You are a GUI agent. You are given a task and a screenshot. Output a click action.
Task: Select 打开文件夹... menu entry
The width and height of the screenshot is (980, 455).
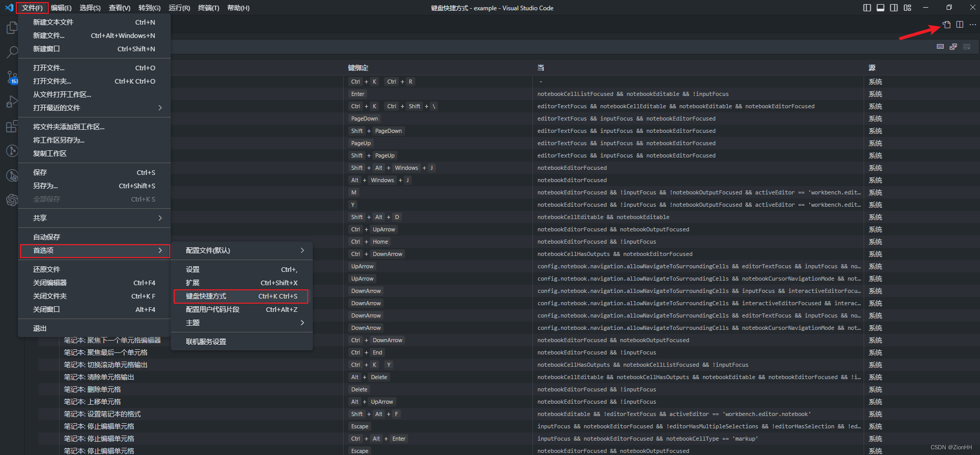click(94, 81)
